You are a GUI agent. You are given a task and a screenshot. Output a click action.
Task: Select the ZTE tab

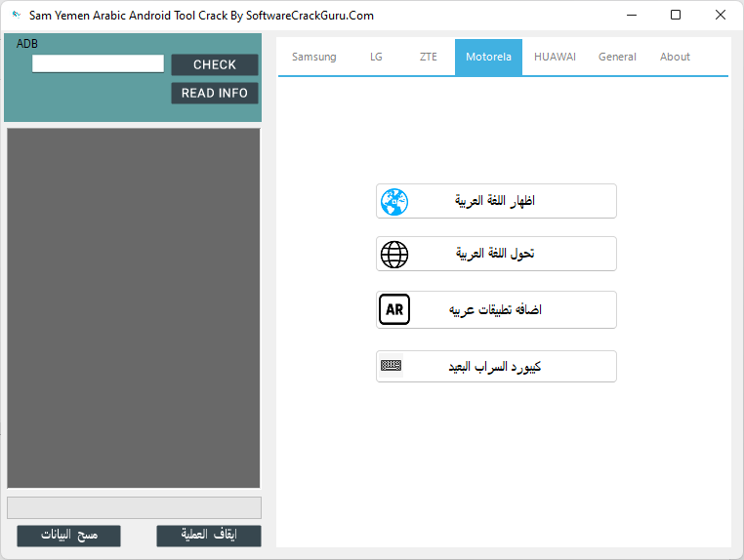(x=429, y=57)
